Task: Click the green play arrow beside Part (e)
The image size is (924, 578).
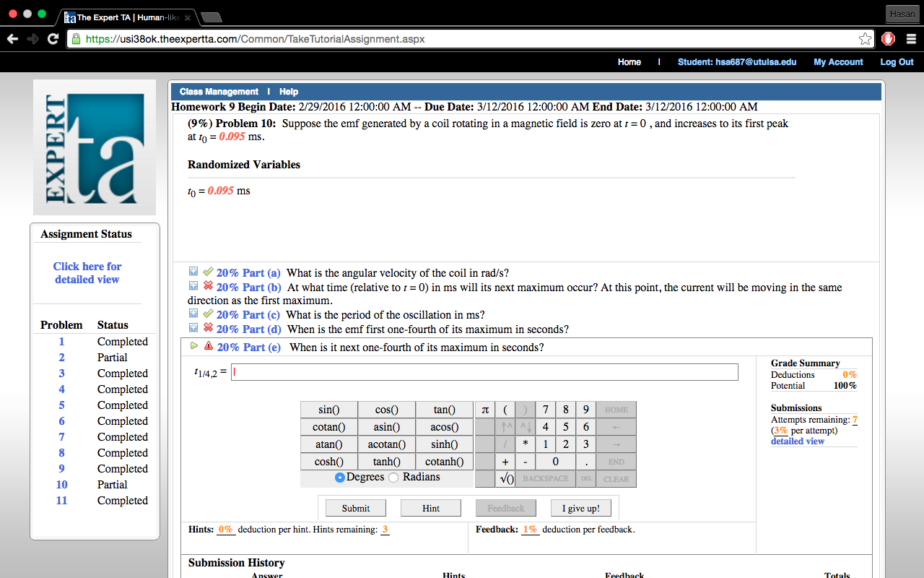Action: click(x=193, y=345)
